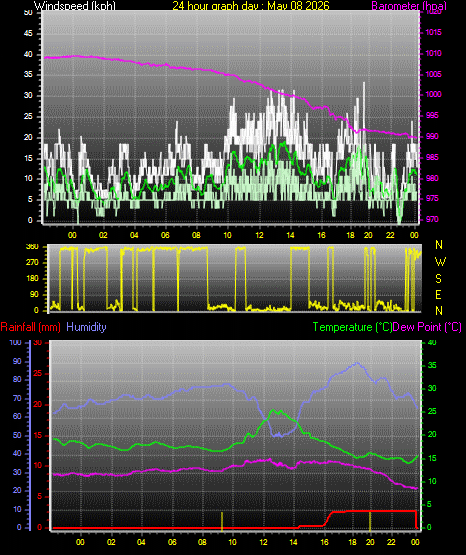Click the 1010 barometer axis value
The width and height of the screenshot is (466, 555).
(x=433, y=53)
